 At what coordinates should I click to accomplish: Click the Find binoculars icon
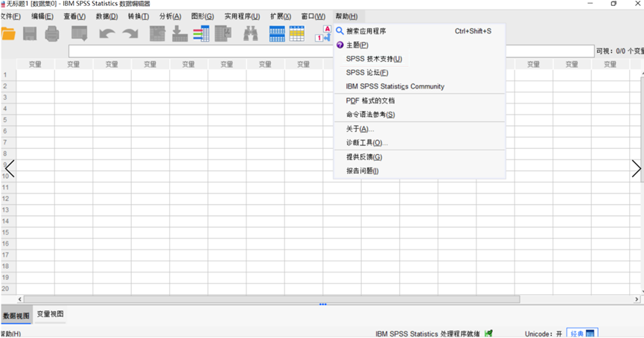coord(251,34)
